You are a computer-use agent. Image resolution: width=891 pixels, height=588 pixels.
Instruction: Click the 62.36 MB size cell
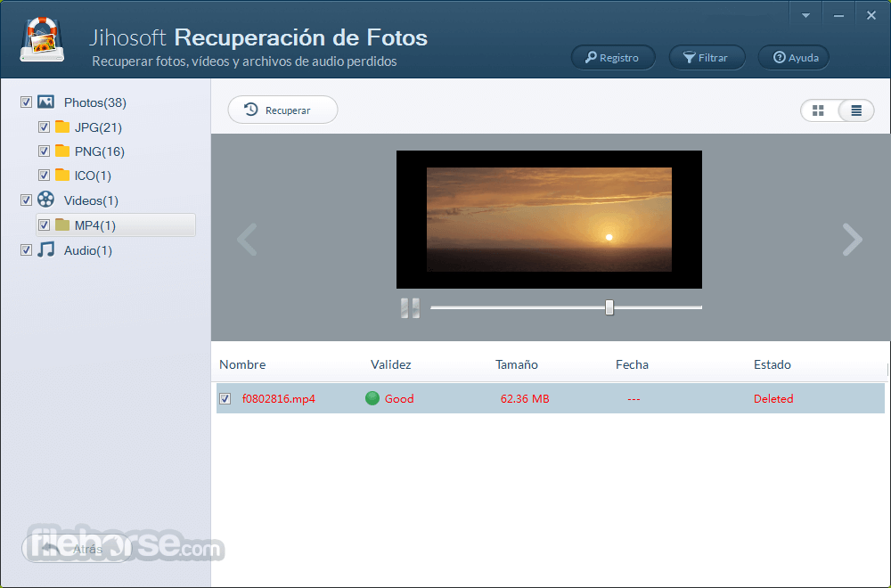click(525, 399)
